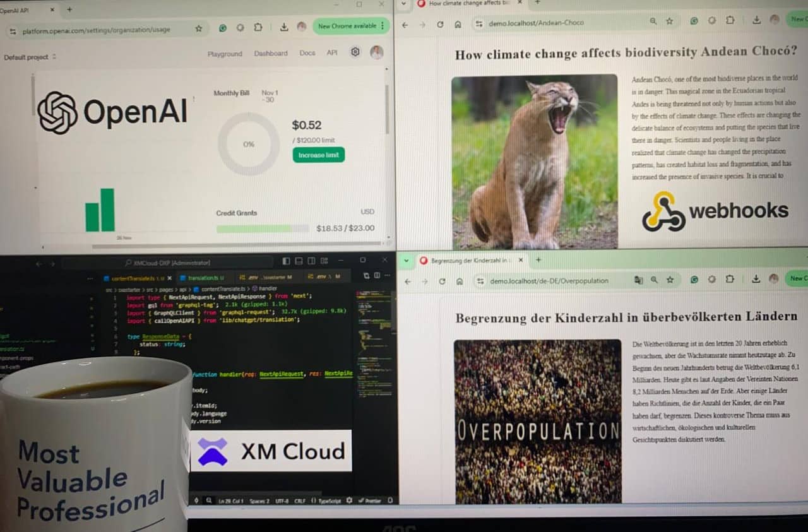Bookmark the OpenAI usage page with the star

pos(199,28)
